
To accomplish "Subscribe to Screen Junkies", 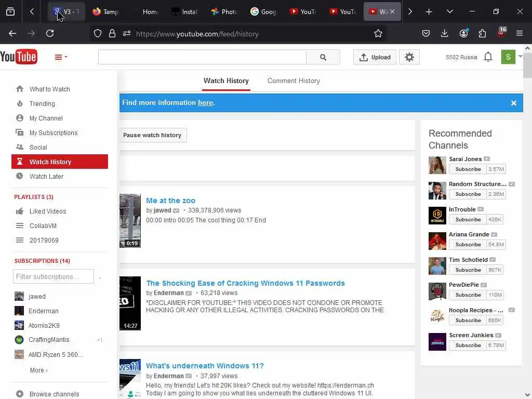I will tap(468, 345).
